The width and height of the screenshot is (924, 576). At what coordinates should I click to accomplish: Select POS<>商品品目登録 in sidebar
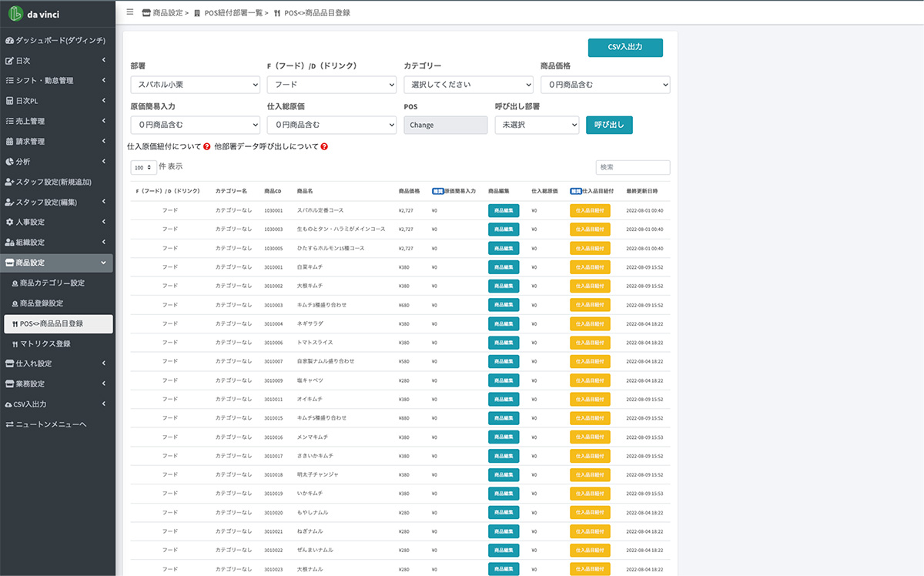pyautogui.click(x=58, y=323)
